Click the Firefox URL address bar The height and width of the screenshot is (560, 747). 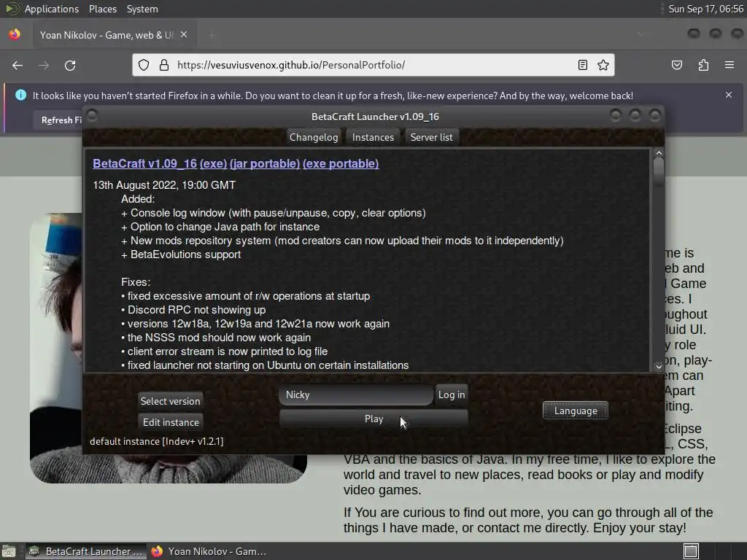point(373,65)
